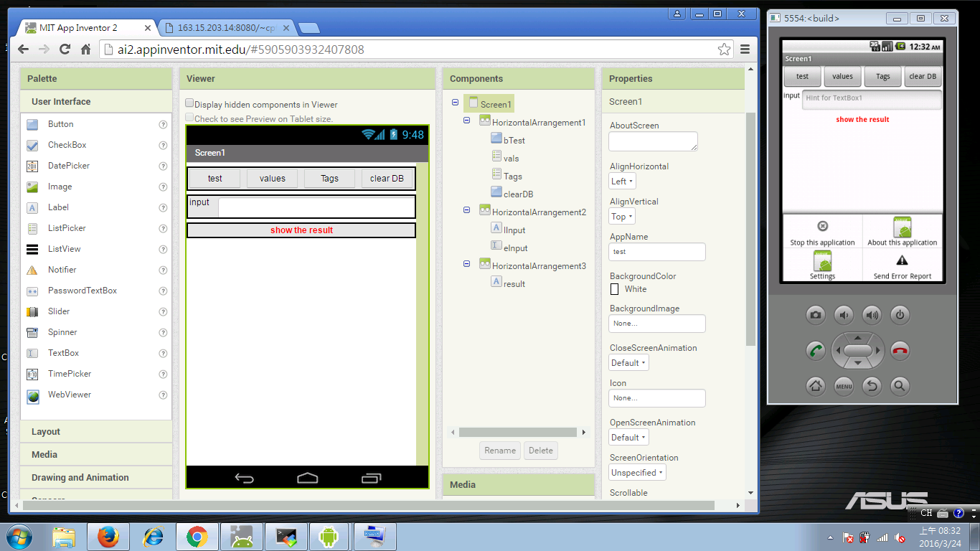Select the Slider component icon in Palette
The width and height of the screenshot is (980, 551).
[x=32, y=312]
